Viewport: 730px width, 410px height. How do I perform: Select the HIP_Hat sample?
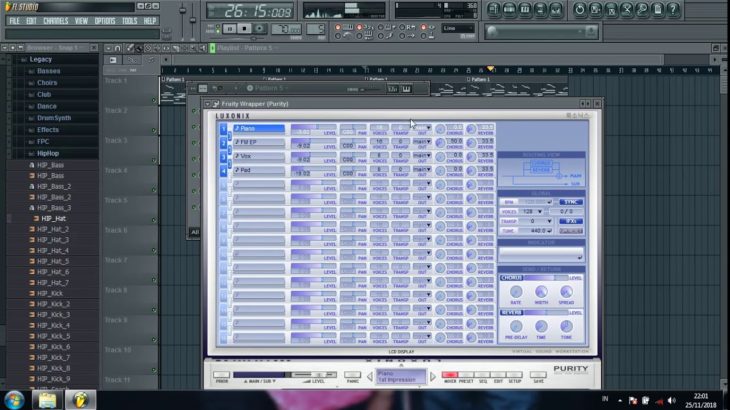click(53, 219)
